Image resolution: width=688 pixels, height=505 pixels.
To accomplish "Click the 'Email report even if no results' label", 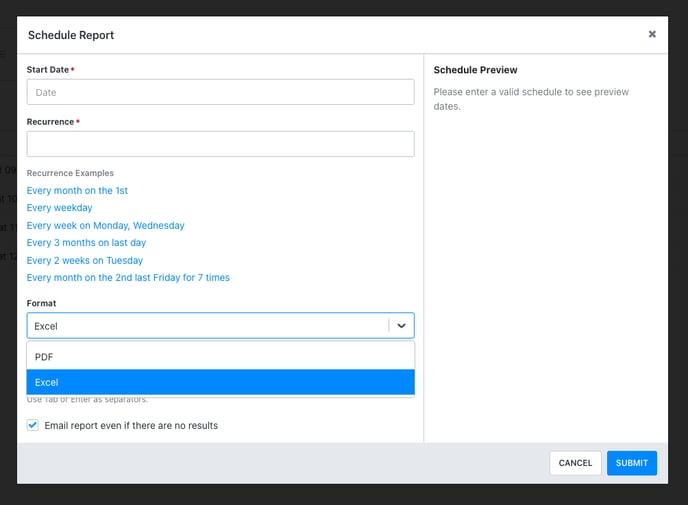I will [x=131, y=425].
